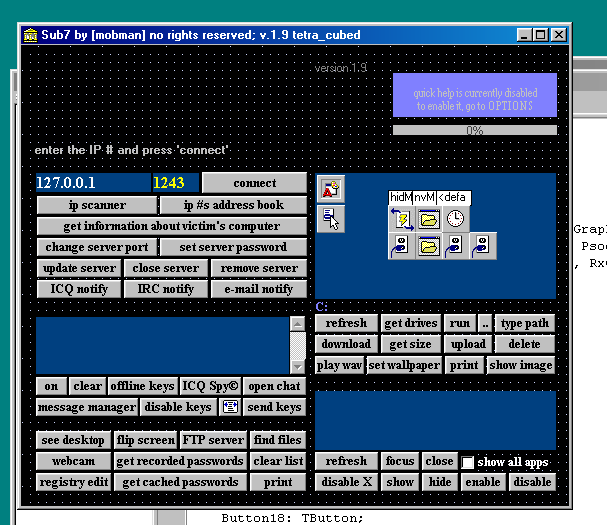
Task: Click get size button
Action: pos(411,344)
